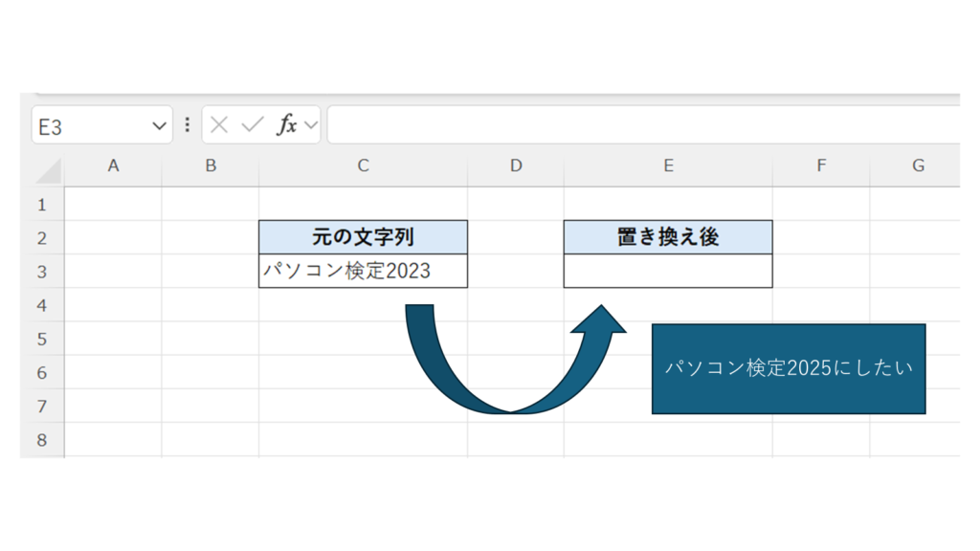Click inside the formula bar input

click(x=641, y=125)
